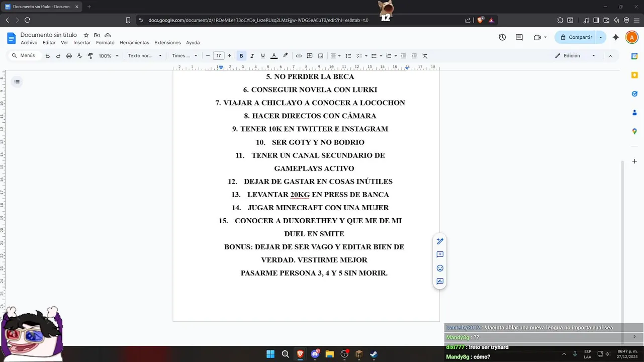This screenshot has width=644, height=362.
Task: Increase the font size
Action: pos(229,56)
